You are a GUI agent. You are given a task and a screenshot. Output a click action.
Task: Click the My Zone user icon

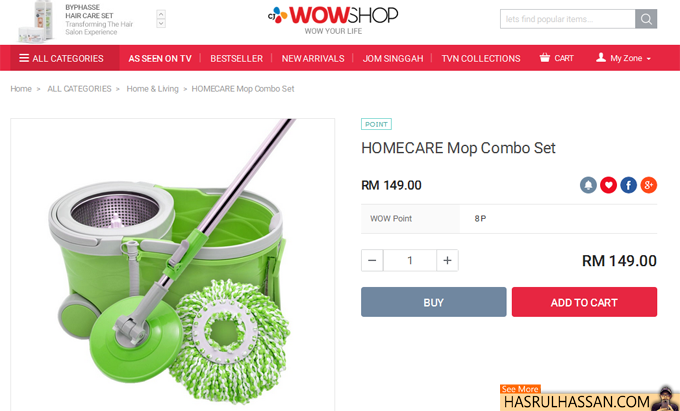(x=601, y=58)
